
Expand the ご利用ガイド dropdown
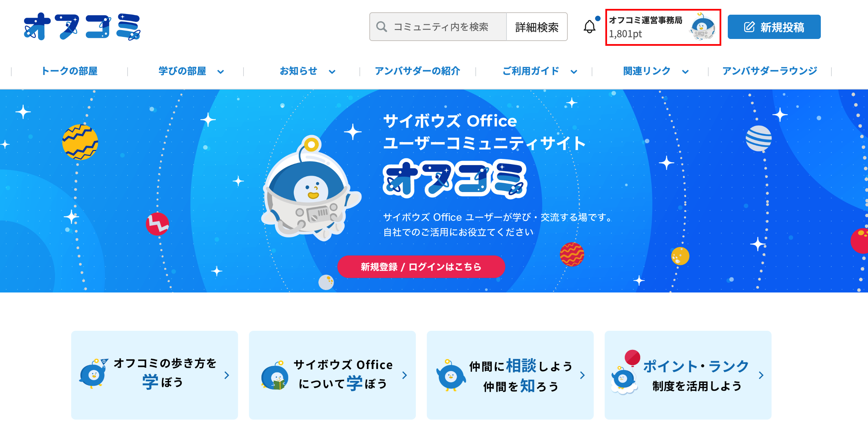(574, 71)
